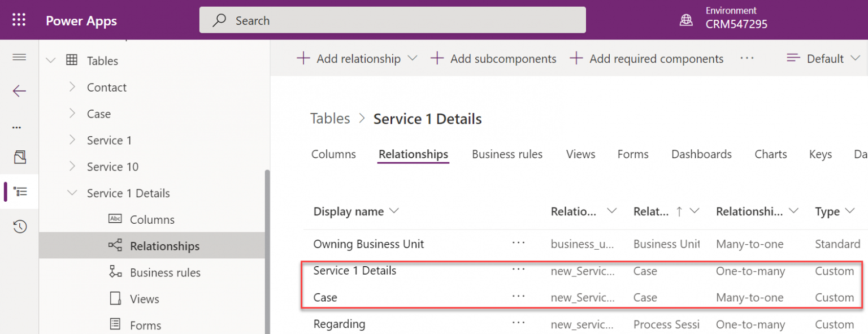Click the Environment globe icon
Viewport: 868px width, 334px height.
click(686, 20)
